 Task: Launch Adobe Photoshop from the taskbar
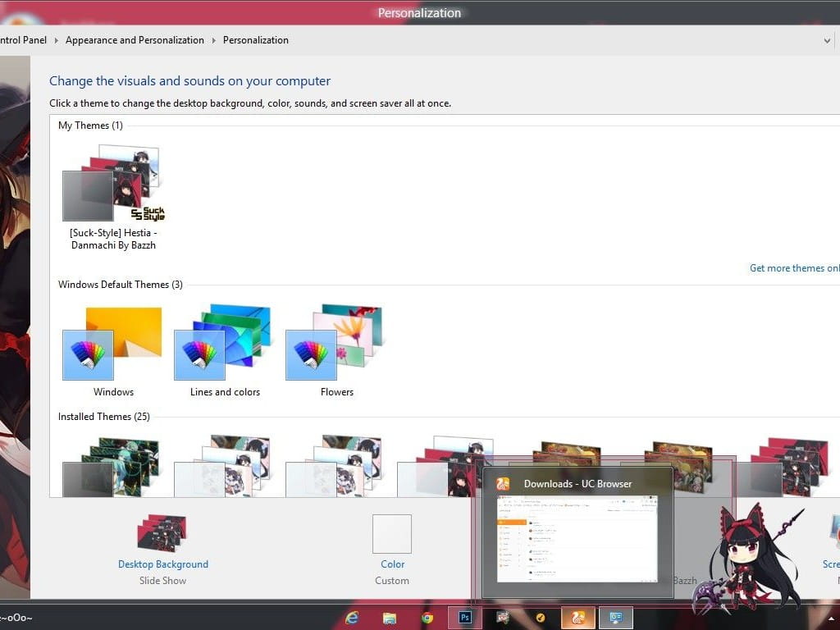pos(464,617)
